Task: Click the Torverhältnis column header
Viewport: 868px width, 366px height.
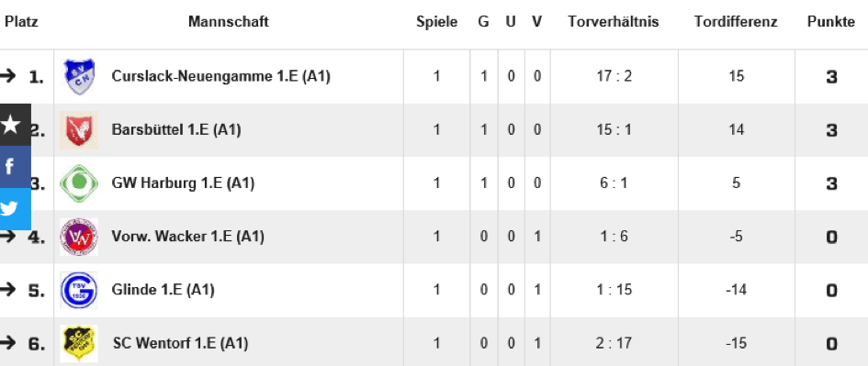Action: (614, 22)
